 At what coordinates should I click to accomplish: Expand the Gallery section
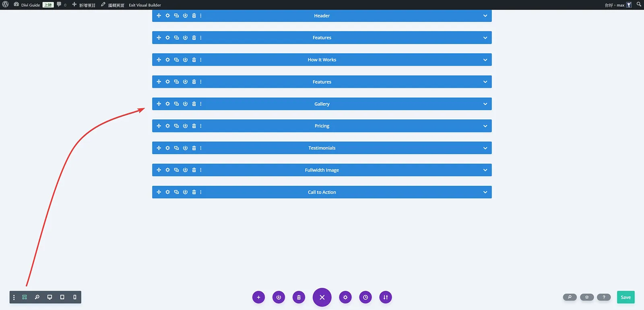(485, 104)
